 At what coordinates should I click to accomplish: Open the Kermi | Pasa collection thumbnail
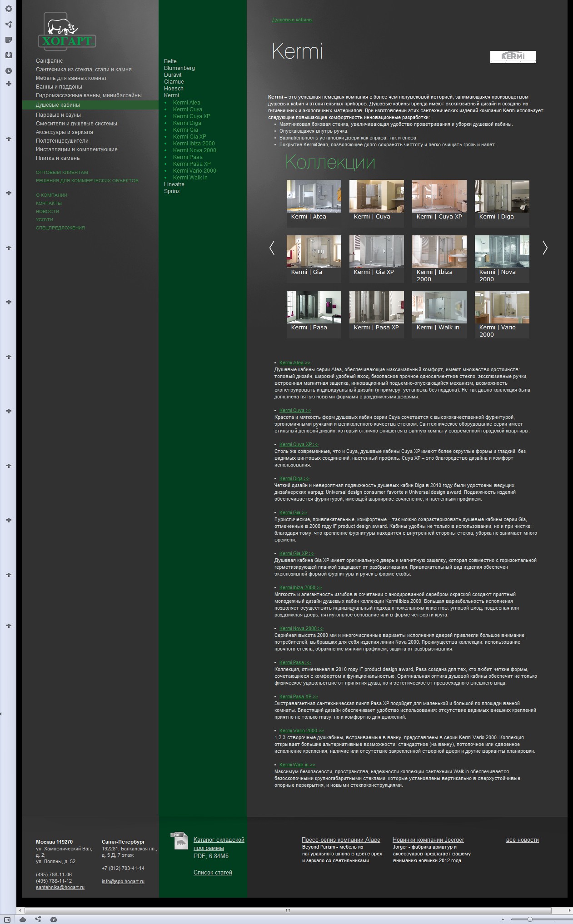point(314,314)
